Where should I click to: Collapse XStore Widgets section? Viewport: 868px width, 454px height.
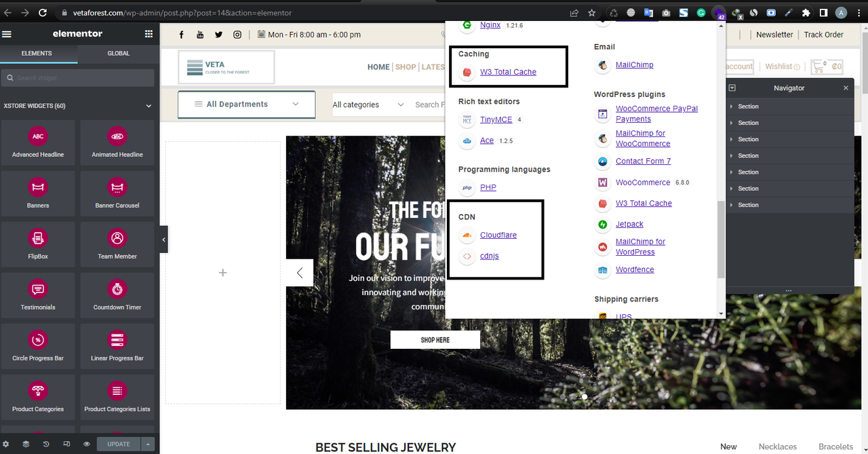pyautogui.click(x=149, y=106)
